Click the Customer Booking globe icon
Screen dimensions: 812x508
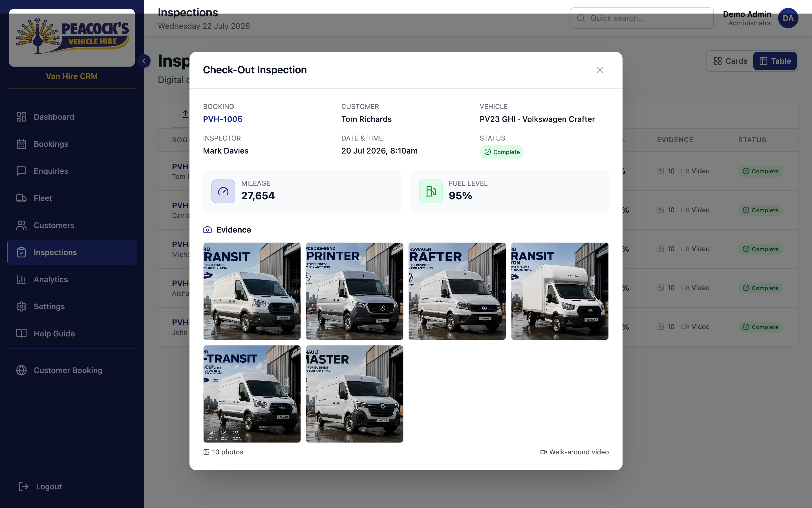pos(21,370)
